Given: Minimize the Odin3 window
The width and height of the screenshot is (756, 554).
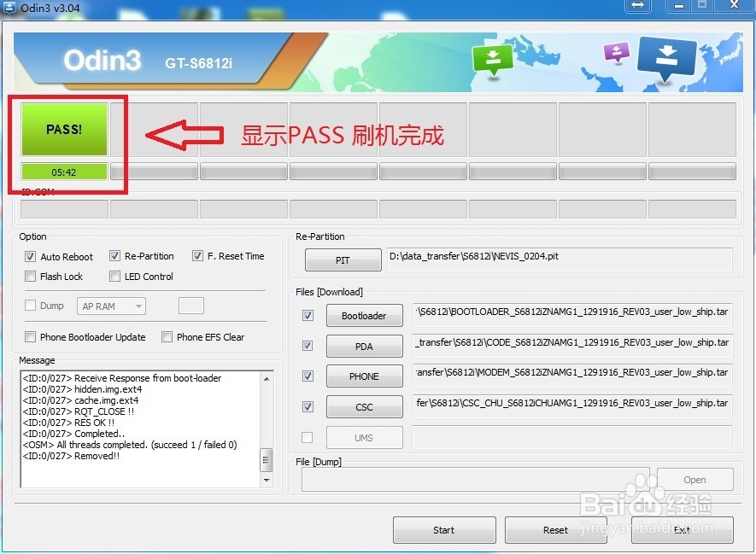Looking at the screenshot, I should point(679,6).
